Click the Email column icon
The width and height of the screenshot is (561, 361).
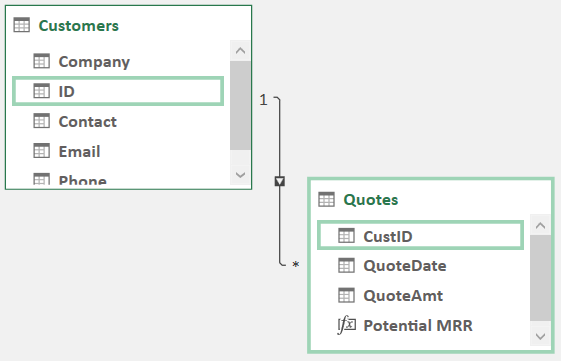(x=42, y=151)
